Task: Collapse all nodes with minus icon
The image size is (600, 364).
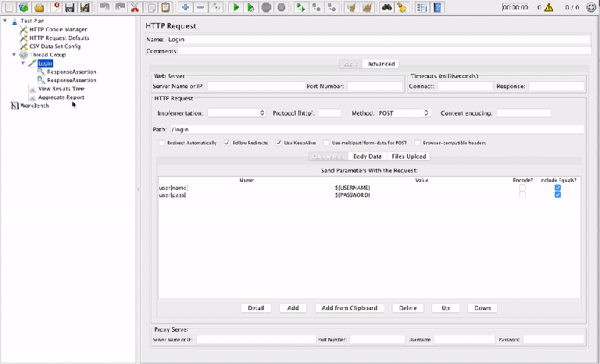Action: point(201,7)
